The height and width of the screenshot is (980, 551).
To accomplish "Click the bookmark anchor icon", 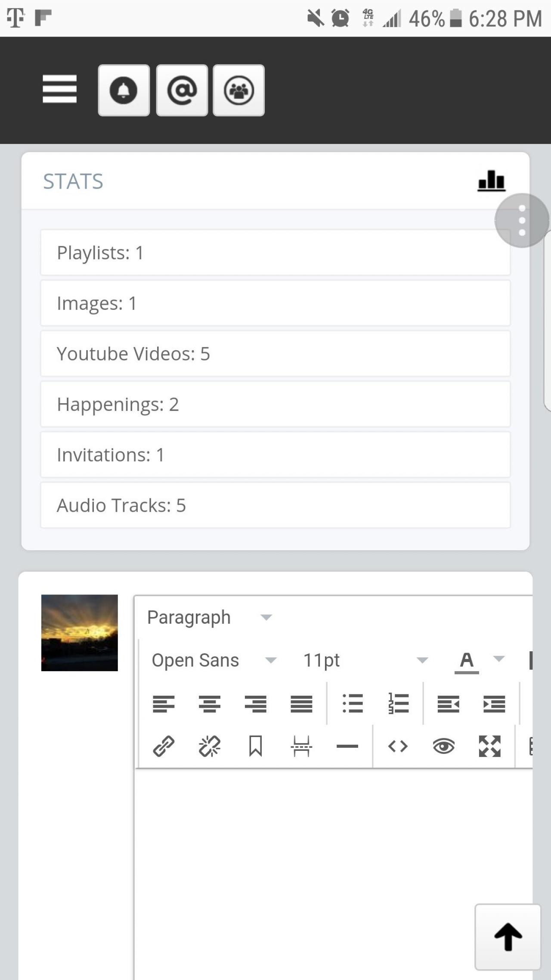I will [255, 747].
